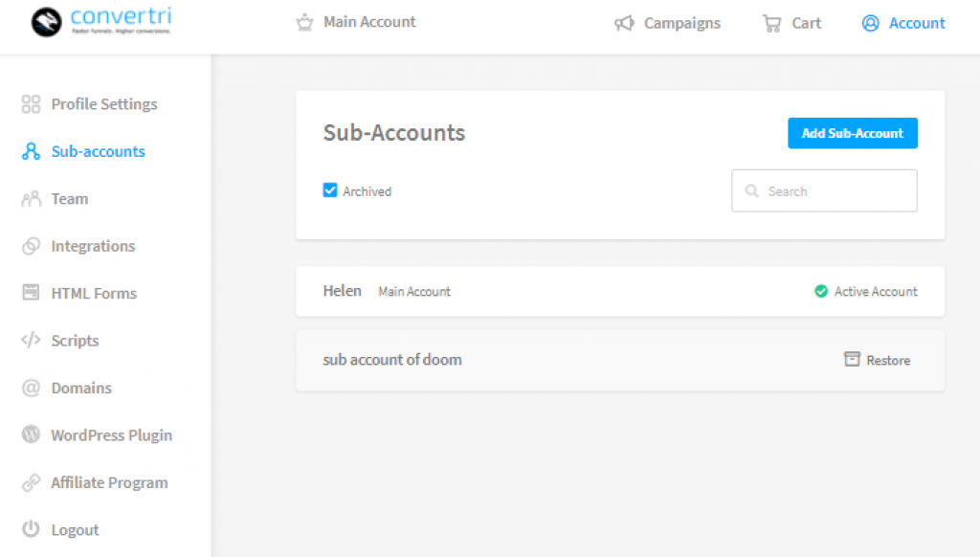
Task: Click the Team people icon
Action: click(x=32, y=199)
